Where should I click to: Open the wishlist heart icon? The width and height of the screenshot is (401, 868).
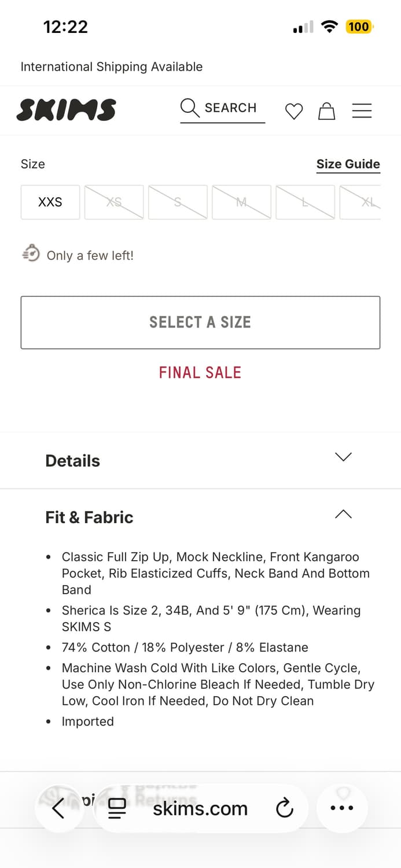294,111
